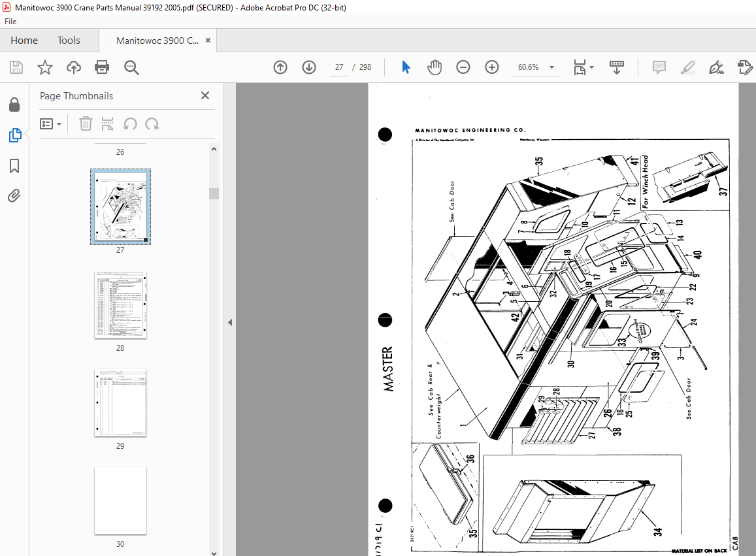The height and width of the screenshot is (556, 756).
Task: Click the page number field showing 27
Action: point(339,67)
